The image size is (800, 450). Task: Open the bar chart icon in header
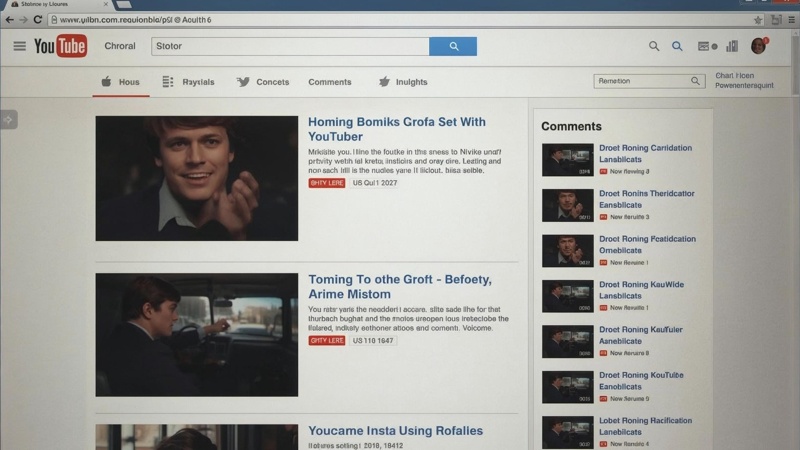[732, 46]
